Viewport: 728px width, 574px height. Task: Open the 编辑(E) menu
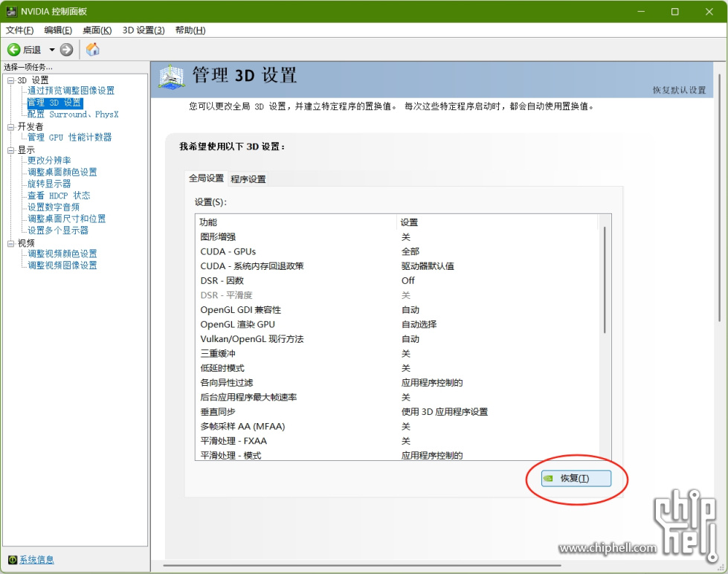(x=58, y=30)
